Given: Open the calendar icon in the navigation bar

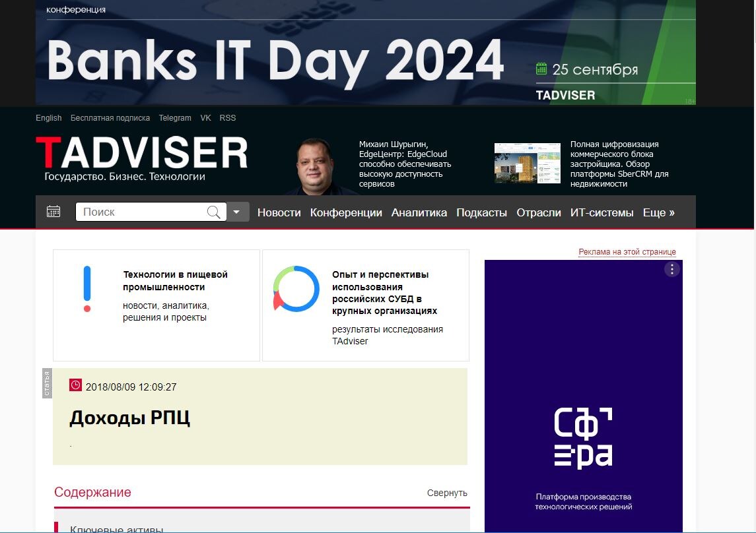Looking at the screenshot, I should click(53, 212).
